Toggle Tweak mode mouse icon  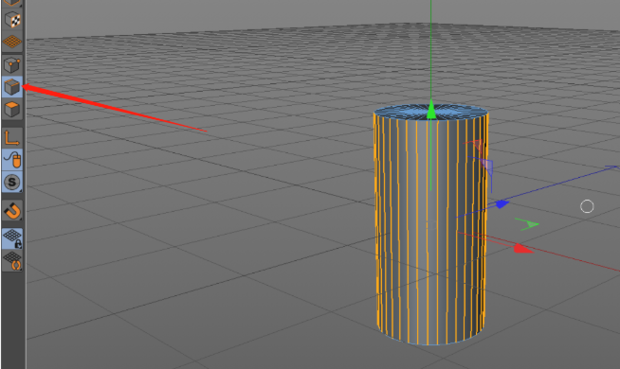click(x=12, y=159)
